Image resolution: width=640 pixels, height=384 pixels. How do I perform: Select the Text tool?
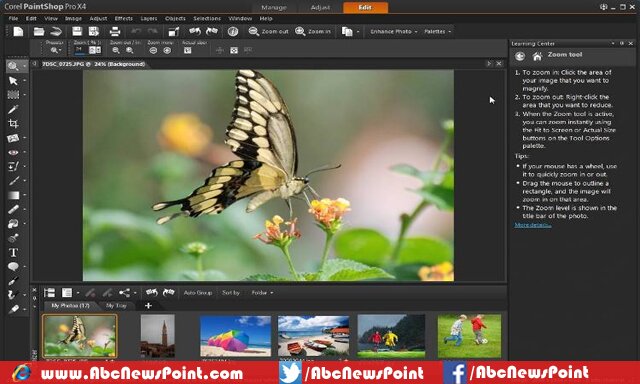[13, 252]
